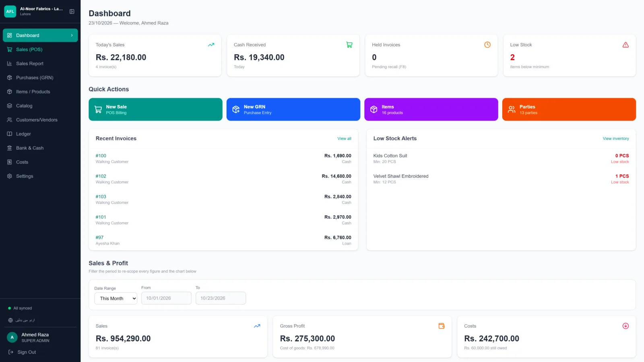Click the AFL store logo
The image size is (644, 362).
coord(10,11)
